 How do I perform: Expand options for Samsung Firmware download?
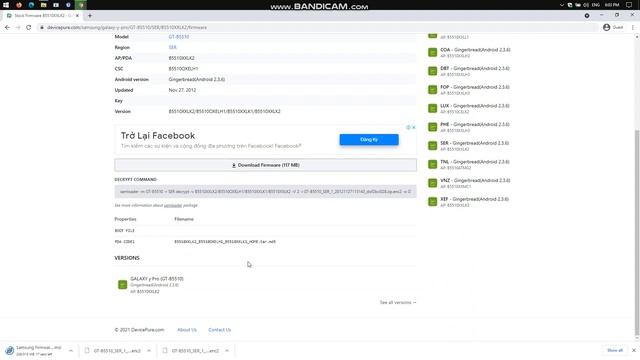pos(71,351)
